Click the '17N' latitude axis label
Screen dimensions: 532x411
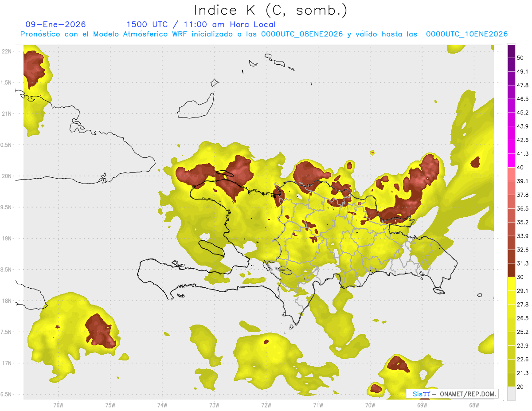pyautogui.click(x=7, y=363)
